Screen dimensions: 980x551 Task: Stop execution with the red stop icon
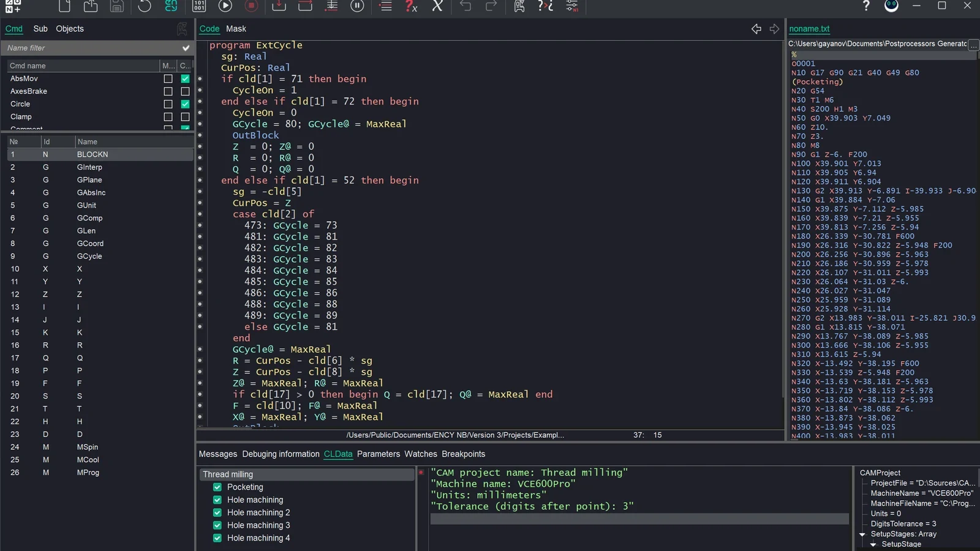click(x=251, y=6)
